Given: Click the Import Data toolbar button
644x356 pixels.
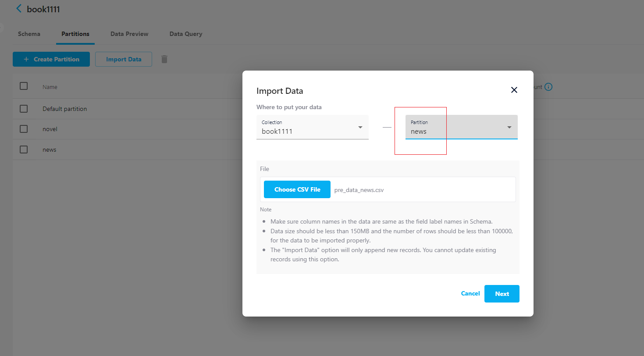Looking at the screenshot, I should coord(123,59).
